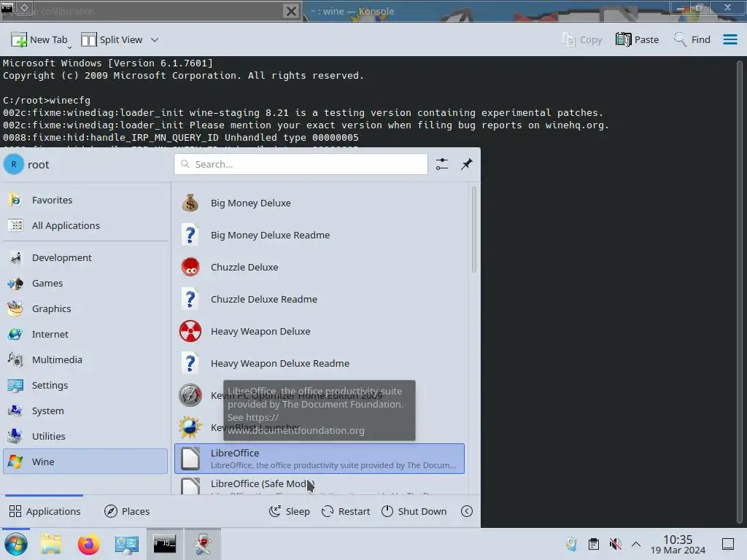Screen dimensions: 747x560
Task: Click the root user avatar
Action: pos(14,164)
